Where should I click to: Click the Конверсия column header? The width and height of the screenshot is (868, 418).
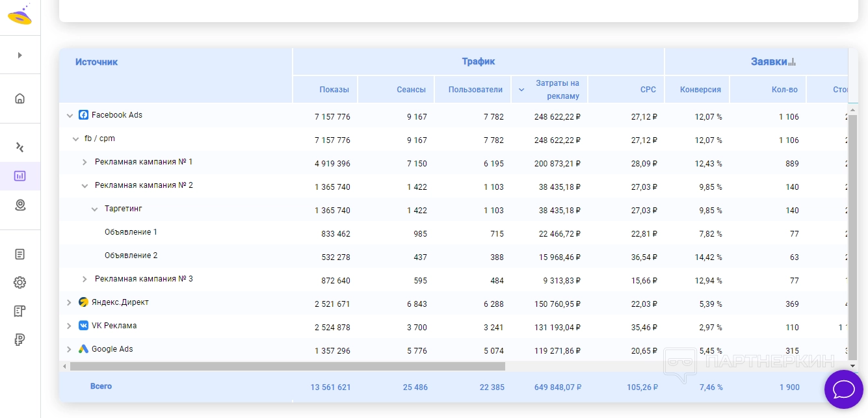(x=700, y=90)
